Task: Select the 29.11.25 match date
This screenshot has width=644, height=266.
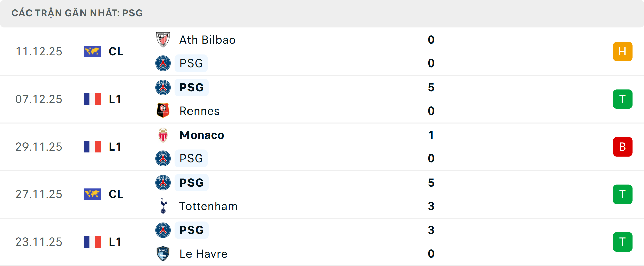Action: pos(39,147)
